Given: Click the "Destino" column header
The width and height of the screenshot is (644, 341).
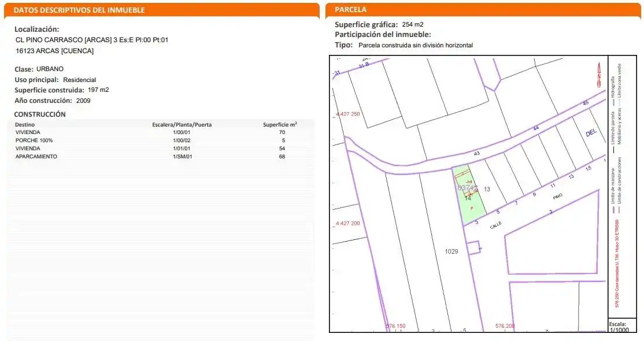Looking at the screenshot, I should tap(25, 124).
